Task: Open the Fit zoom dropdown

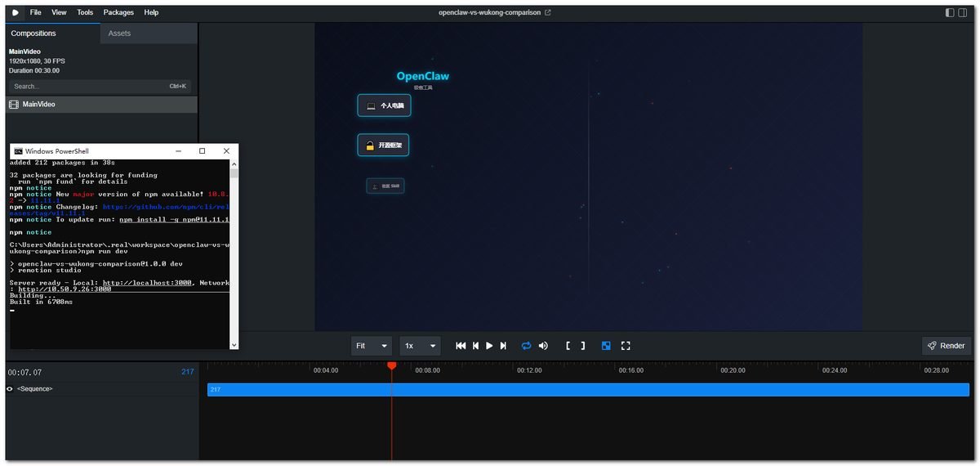Action: click(372, 346)
